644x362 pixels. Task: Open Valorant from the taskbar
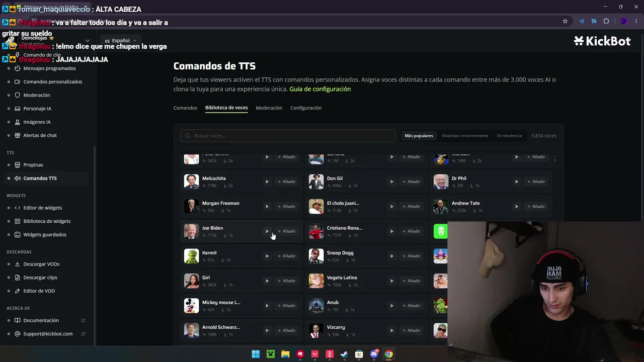click(x=315, y=354)
